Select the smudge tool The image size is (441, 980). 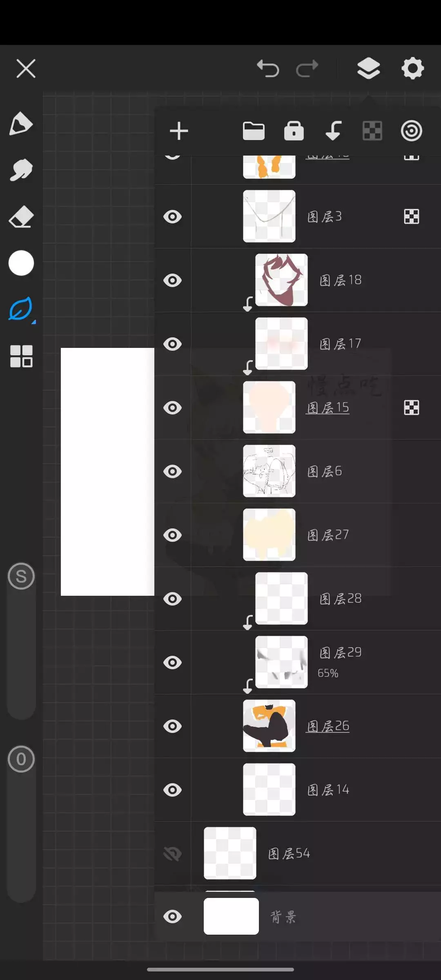click(21, 170)
